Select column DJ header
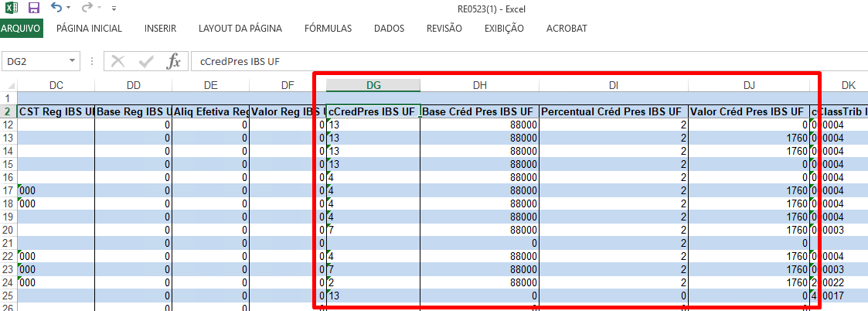Viewport: 868px width, 311px height. coord(749,85)
